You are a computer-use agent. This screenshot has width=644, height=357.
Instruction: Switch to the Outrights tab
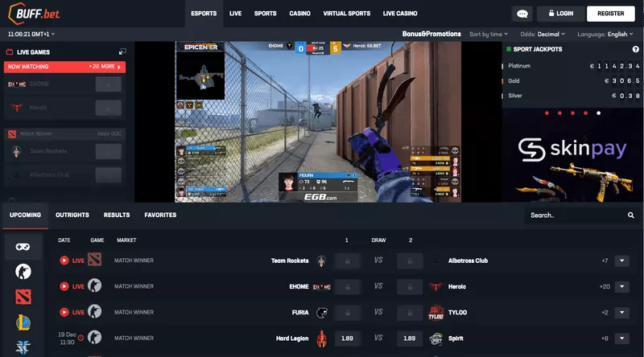(72, 215)
